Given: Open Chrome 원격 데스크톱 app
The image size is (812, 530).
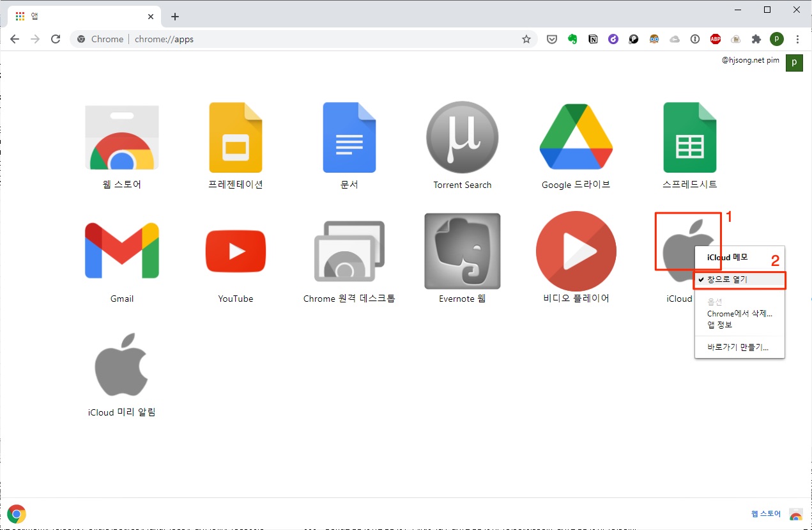Looking at the screenshot, I should (349, 251).
